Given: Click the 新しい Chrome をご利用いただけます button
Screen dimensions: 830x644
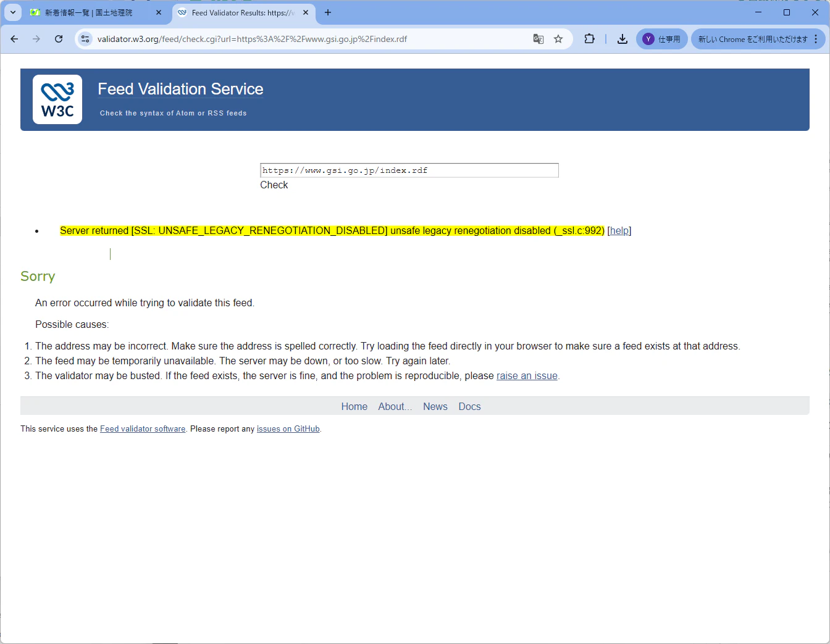Looking at the screenshot, I should 752,39.
